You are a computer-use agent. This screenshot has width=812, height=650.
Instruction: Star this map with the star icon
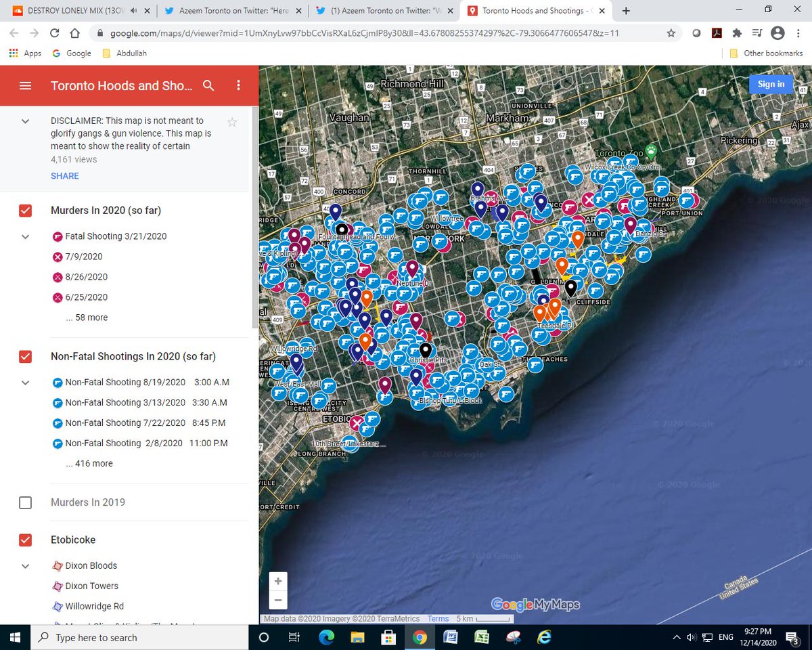232,122
